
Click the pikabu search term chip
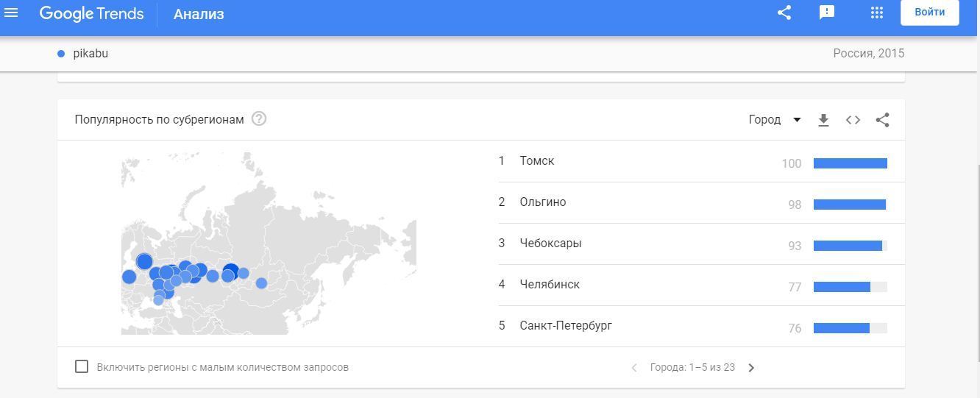coord(90,54)
